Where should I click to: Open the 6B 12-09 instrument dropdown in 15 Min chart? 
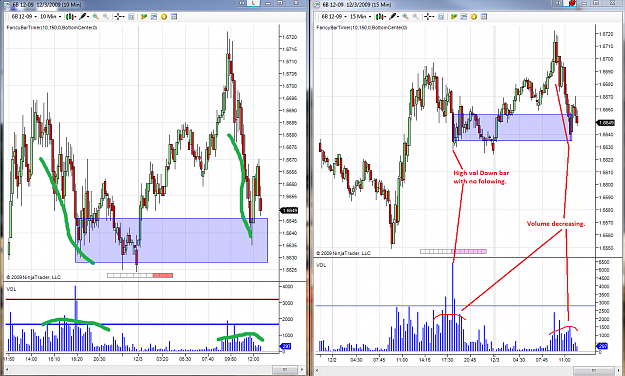tap(334, 17)
